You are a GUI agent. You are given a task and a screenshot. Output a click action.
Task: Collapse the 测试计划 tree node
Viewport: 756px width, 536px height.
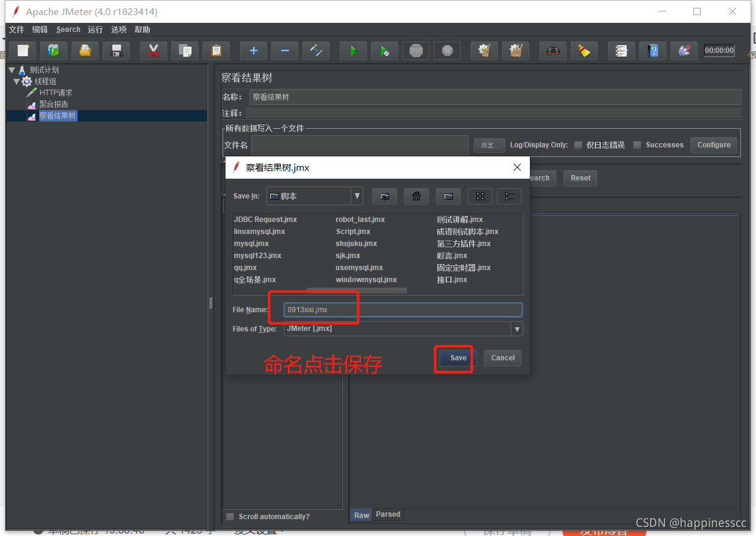click(x=11, y=70)
